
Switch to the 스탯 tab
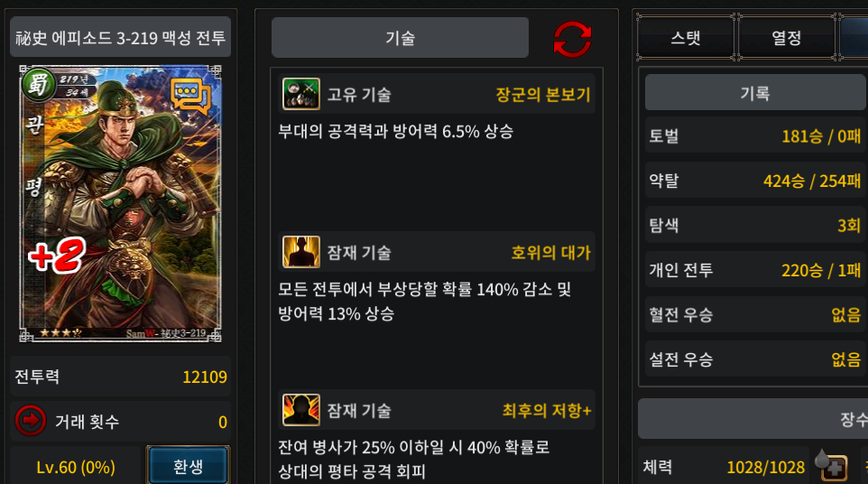[x=686, y=38]
